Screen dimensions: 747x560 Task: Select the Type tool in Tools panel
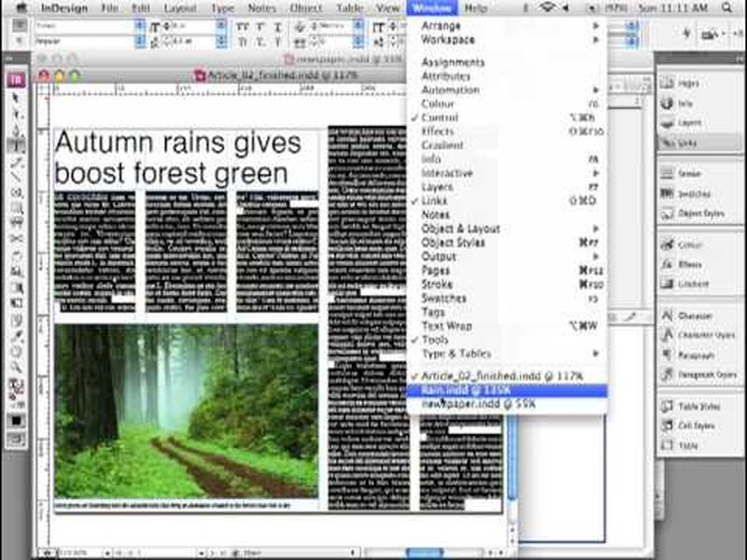coord(16,146)
